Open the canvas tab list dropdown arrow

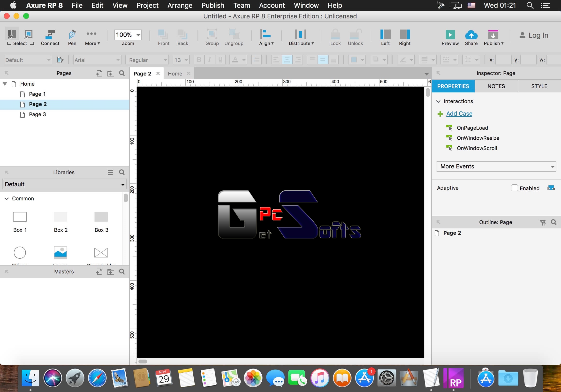pos(426,74)
